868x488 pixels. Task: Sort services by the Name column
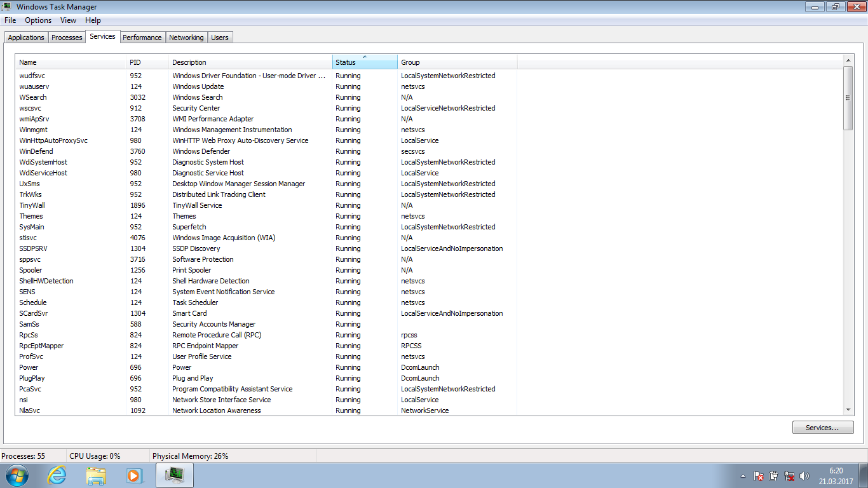point(71,62)
